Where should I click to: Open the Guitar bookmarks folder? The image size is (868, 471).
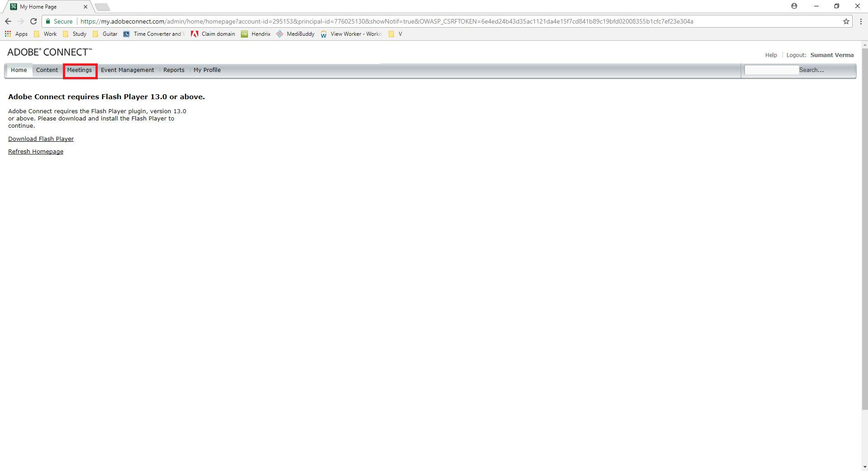(x=105, y=34)
